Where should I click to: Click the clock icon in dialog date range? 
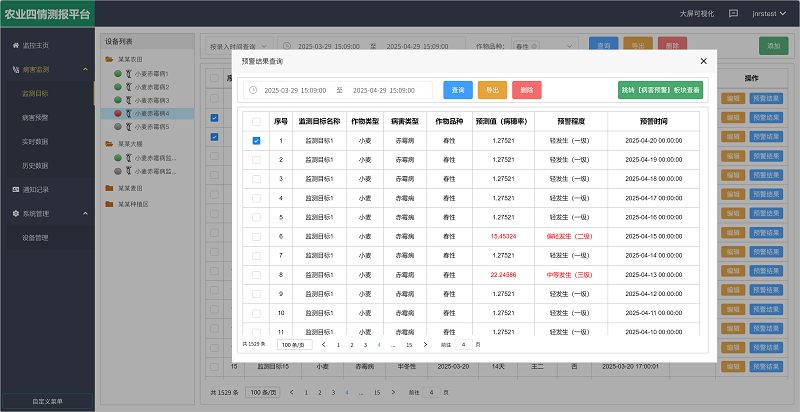[253, 90]
